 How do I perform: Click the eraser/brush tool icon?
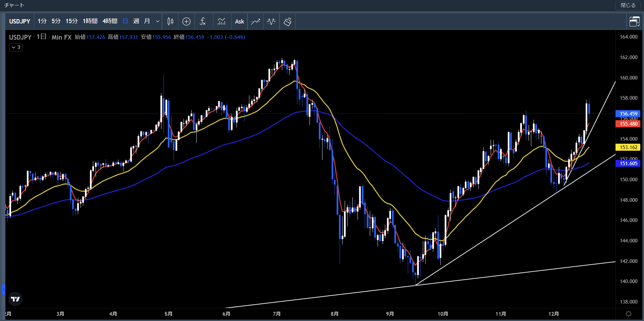pyautogui.click(x=287, y=21)
